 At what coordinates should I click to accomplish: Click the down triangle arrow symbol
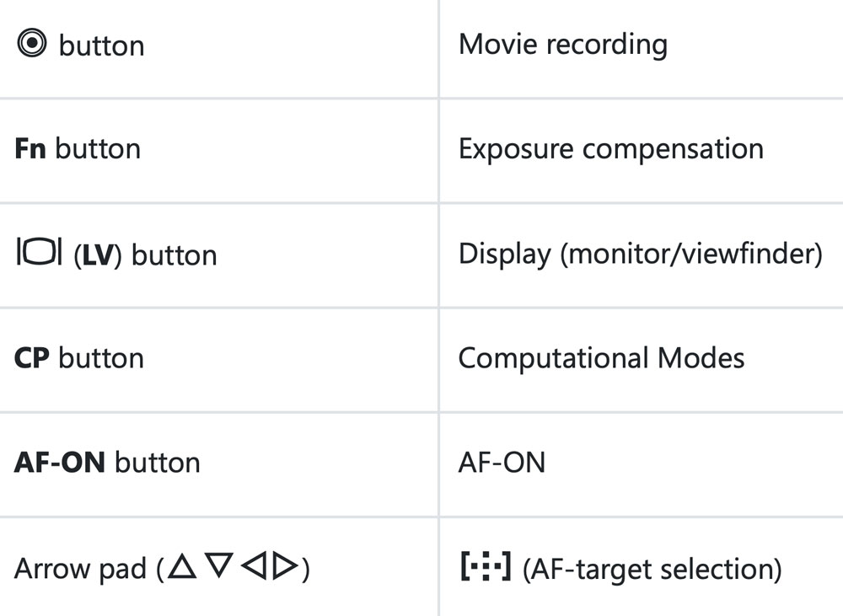pyautogui.click(x=219, y=568)
